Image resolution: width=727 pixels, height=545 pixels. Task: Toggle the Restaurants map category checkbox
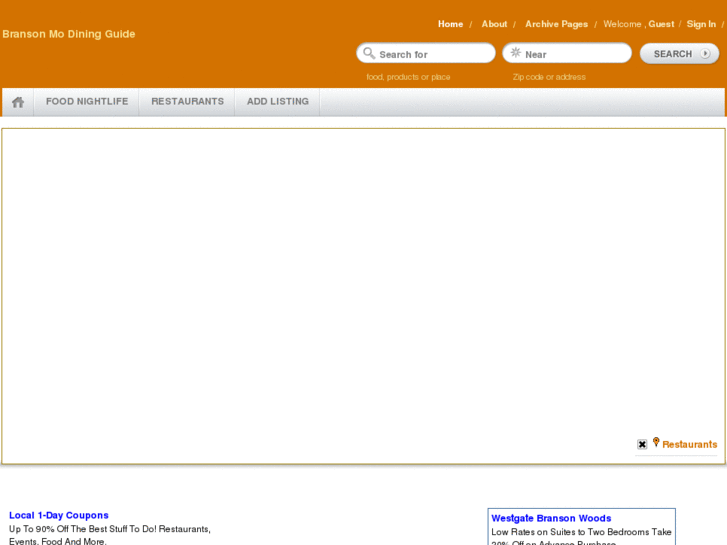pos(642,444)
